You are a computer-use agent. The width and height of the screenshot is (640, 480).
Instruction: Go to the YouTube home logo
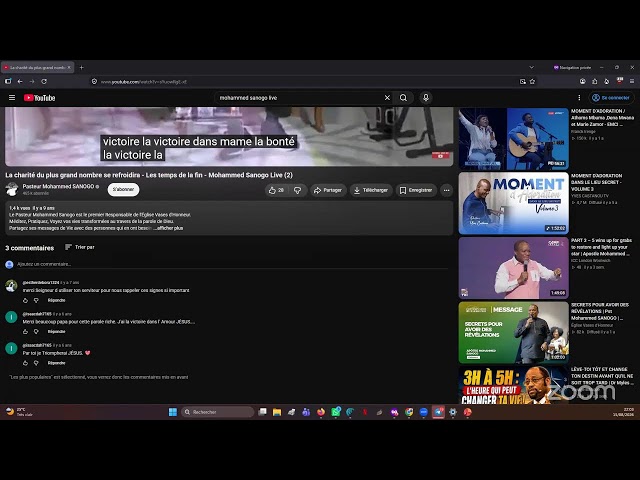[39, 98]
